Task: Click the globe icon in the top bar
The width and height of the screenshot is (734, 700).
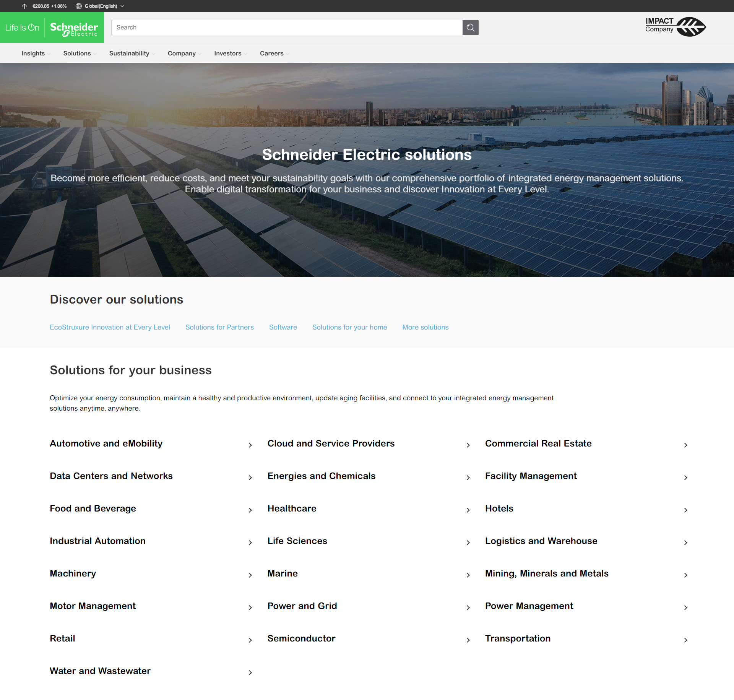Action: click(79, 6)
